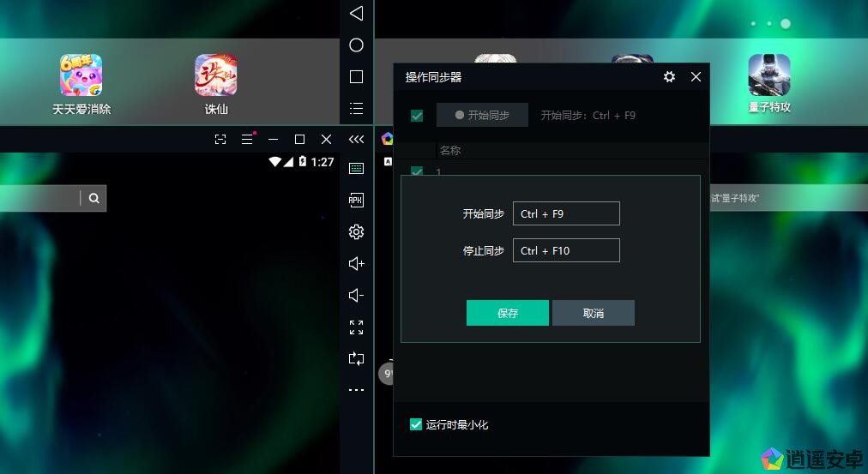The image size is (868, 474).
Task: Open recent apps with square button
Action: pos(356,77)
